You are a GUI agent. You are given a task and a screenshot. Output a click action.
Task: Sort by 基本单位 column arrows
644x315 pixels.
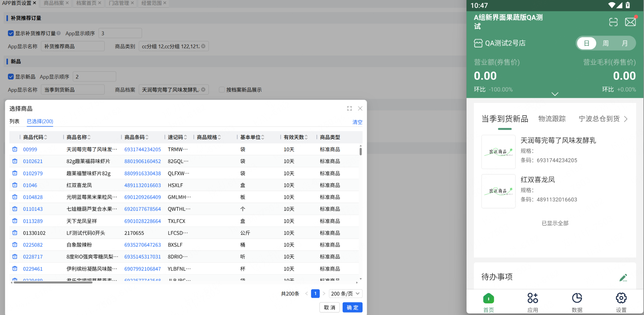(263, 137)
